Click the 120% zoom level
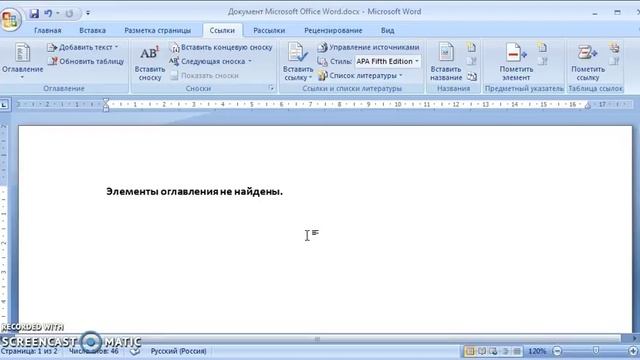 click(537, 351)
